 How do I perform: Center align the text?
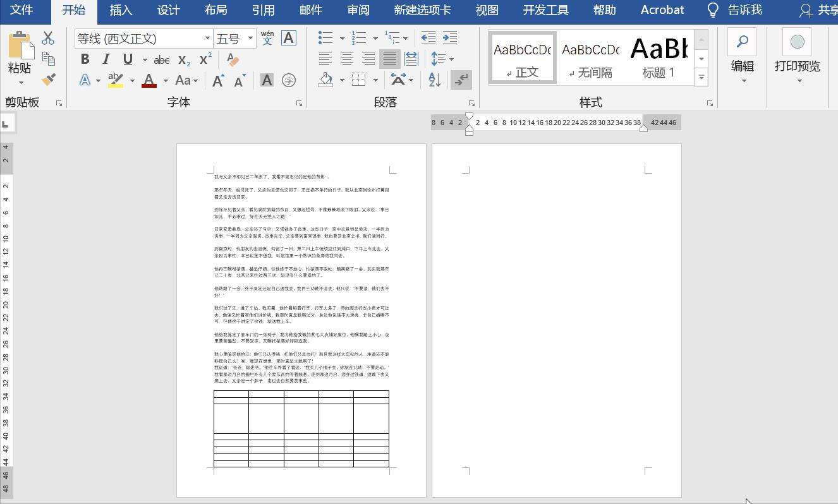tap(347, 59)
